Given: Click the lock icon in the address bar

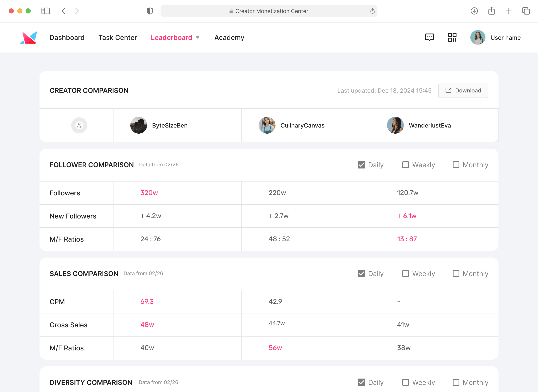Looking at the screenshot, I should click(231, 11).
